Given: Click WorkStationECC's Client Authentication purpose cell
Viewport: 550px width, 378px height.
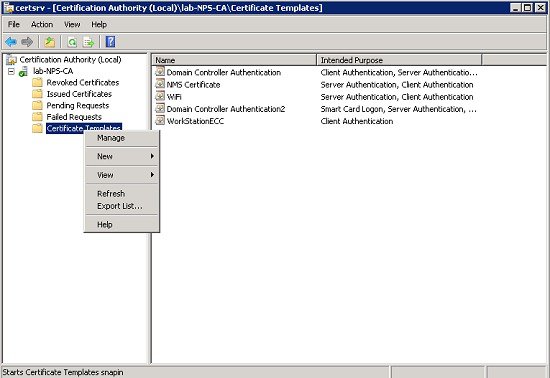Looking at the screenshot, I should click(x=357, y=121).
